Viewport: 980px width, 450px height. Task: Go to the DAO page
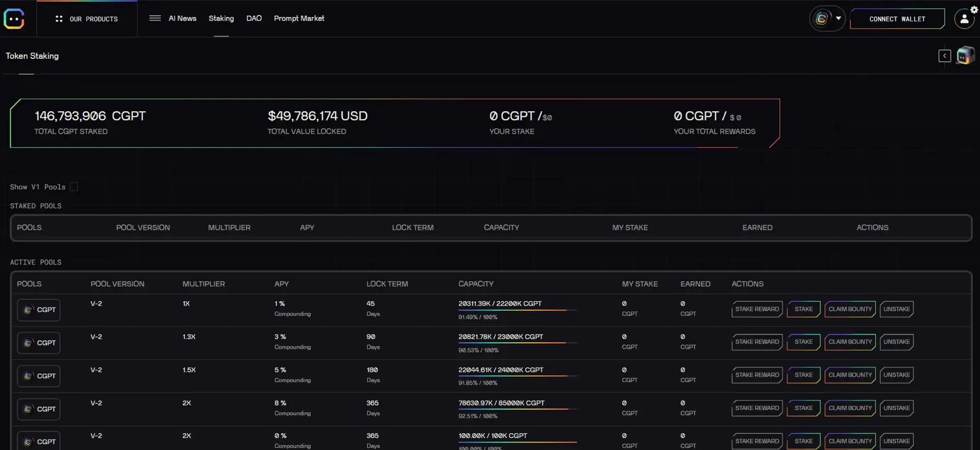coord(254,18)
